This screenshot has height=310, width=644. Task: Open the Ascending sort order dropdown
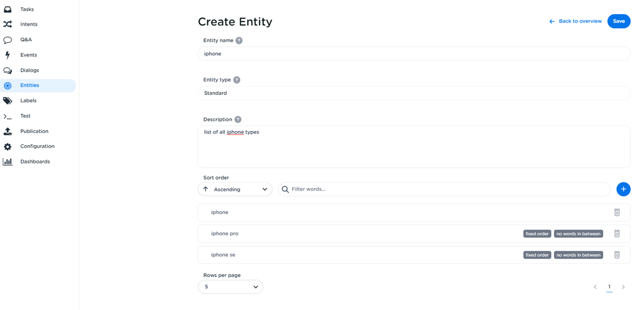point(235,190)
